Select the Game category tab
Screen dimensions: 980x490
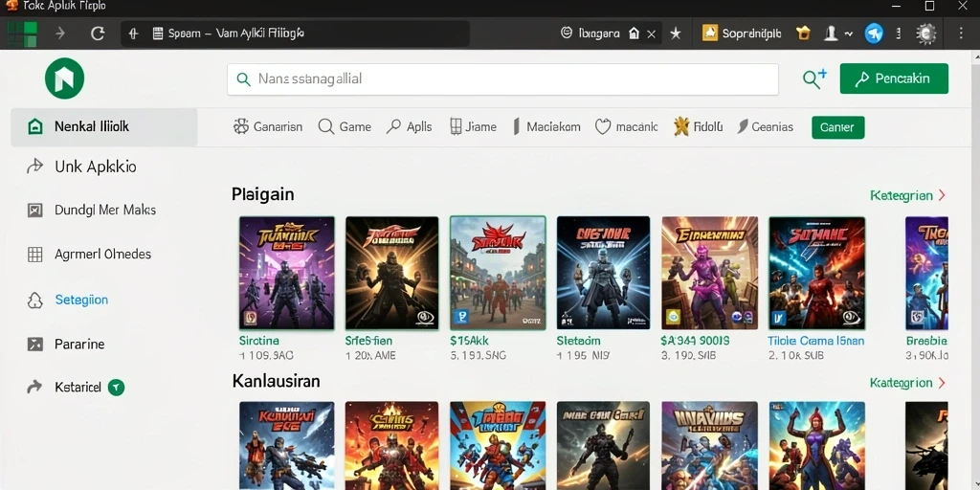(345, 127)
